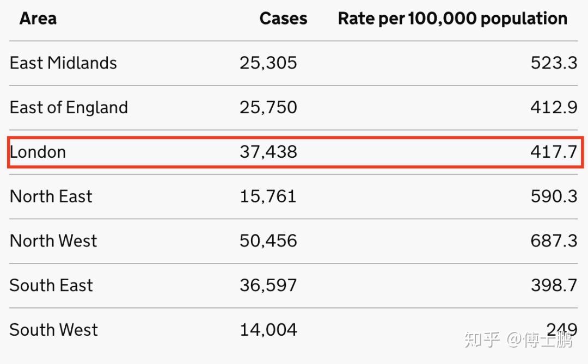Select the East Midlands area cell

[63, 63]
